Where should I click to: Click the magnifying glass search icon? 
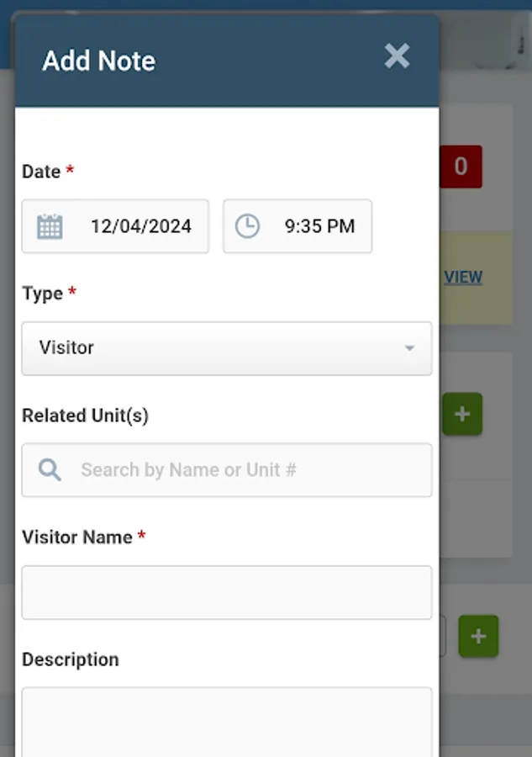point(49,469)
